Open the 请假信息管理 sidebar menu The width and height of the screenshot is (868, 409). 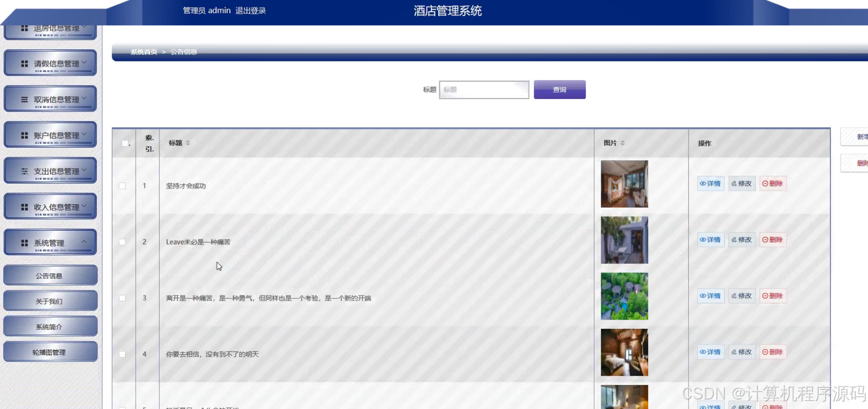point(50,63)
